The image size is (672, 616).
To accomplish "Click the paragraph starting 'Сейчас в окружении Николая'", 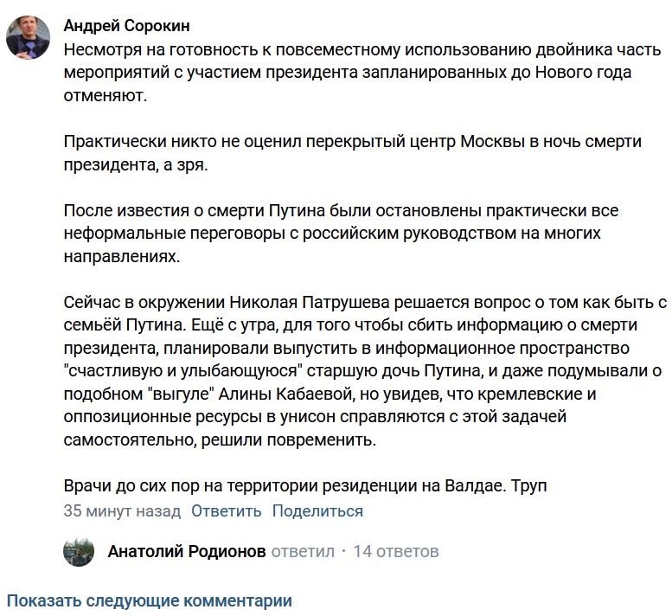I will [366, 371].
